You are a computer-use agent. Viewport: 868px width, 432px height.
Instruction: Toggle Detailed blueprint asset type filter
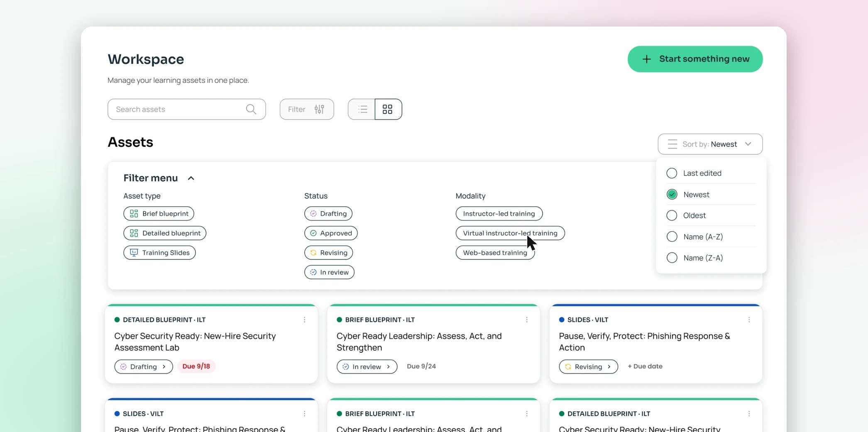click(x=165, y=233)
